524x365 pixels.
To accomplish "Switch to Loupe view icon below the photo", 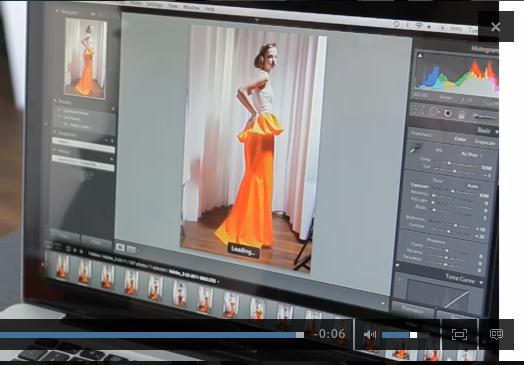I will 120,248.
